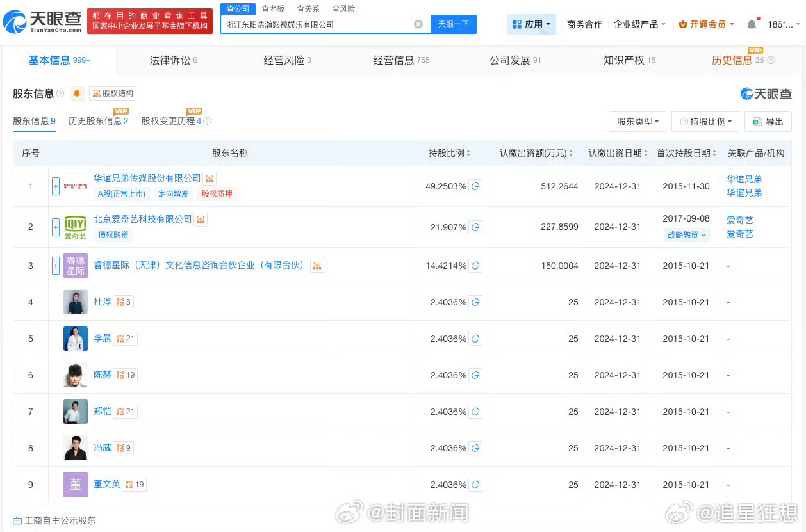The height and width of the screenshot is (532, 806).
Task: Click 杜淳's profile photo thumbnail
Action: coord(75,302)
